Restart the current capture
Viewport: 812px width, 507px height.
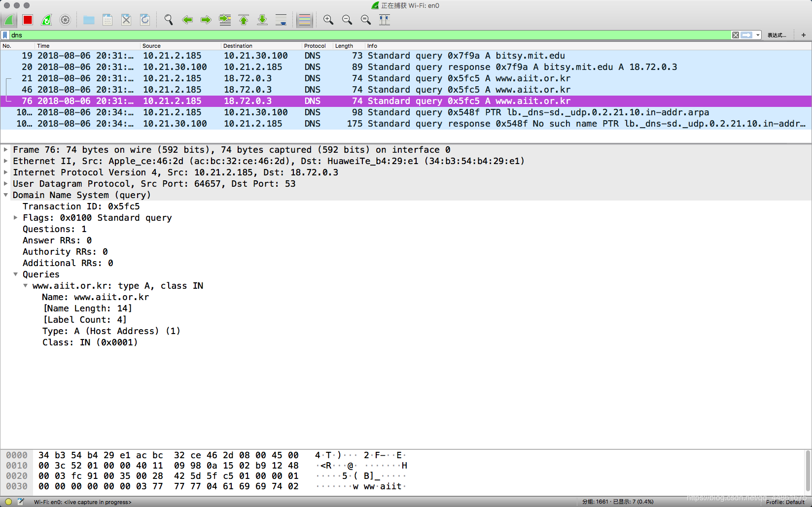46,20
